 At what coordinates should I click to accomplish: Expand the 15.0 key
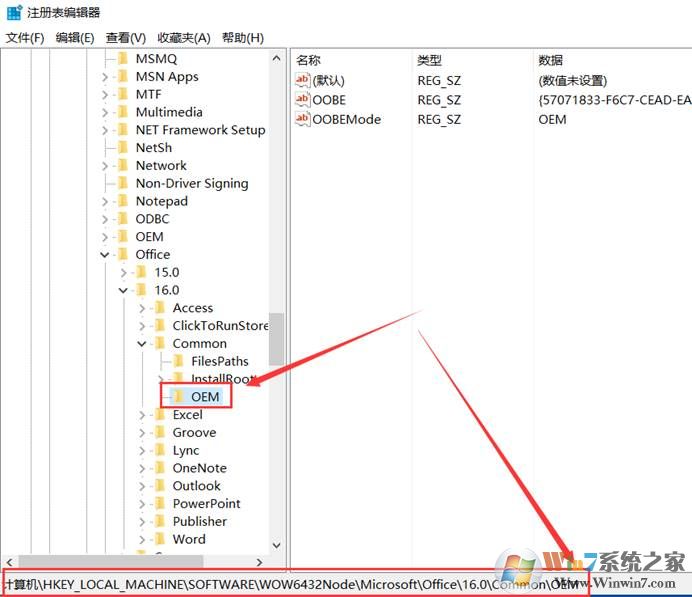click(x=123, y=273)
